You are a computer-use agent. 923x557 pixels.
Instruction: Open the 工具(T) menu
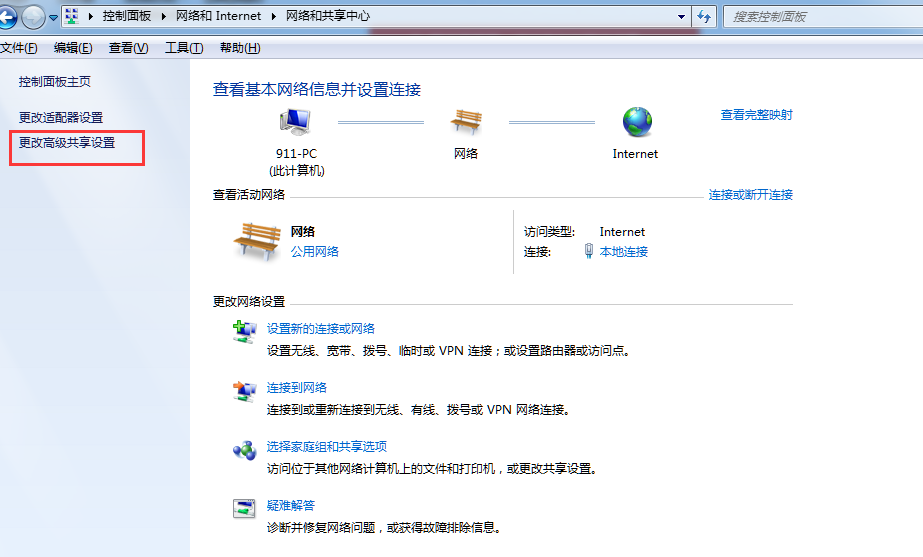(x=183, y=48)
